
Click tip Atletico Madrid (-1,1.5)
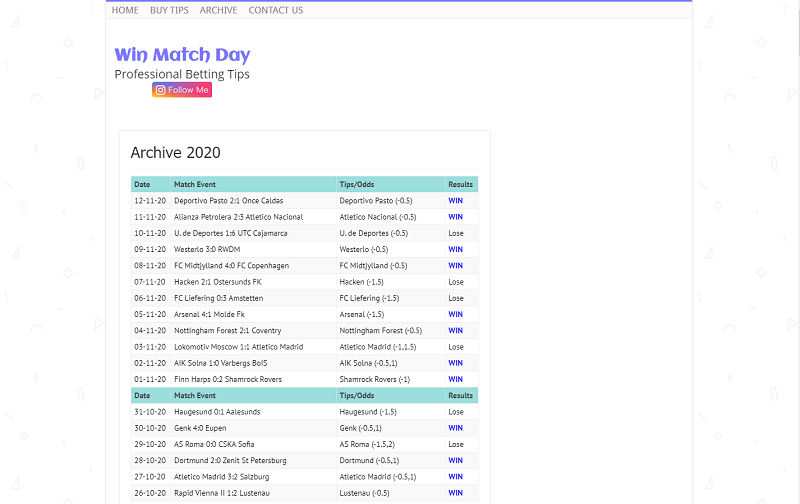pos(378,347)
